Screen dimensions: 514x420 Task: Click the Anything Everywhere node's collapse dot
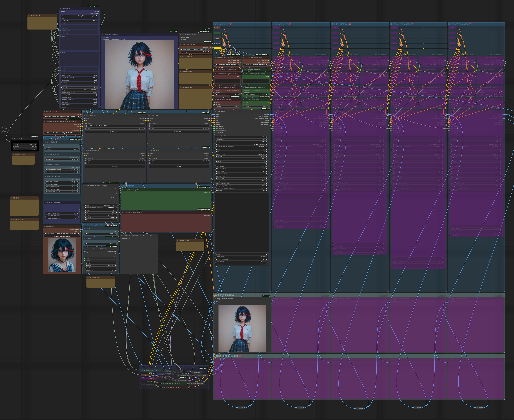pyautogui.click(x=181, y=34)
